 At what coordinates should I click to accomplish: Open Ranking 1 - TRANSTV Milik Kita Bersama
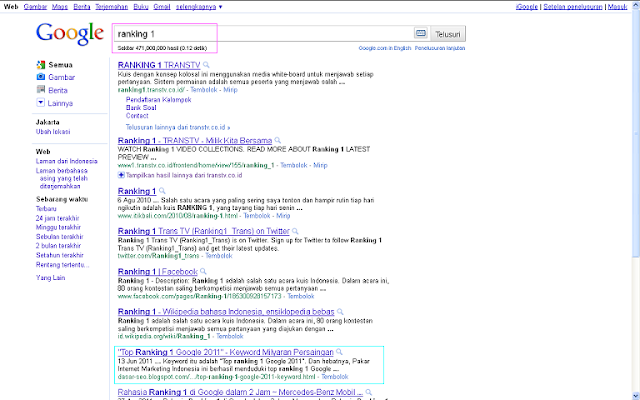click(x=195, y=140)
